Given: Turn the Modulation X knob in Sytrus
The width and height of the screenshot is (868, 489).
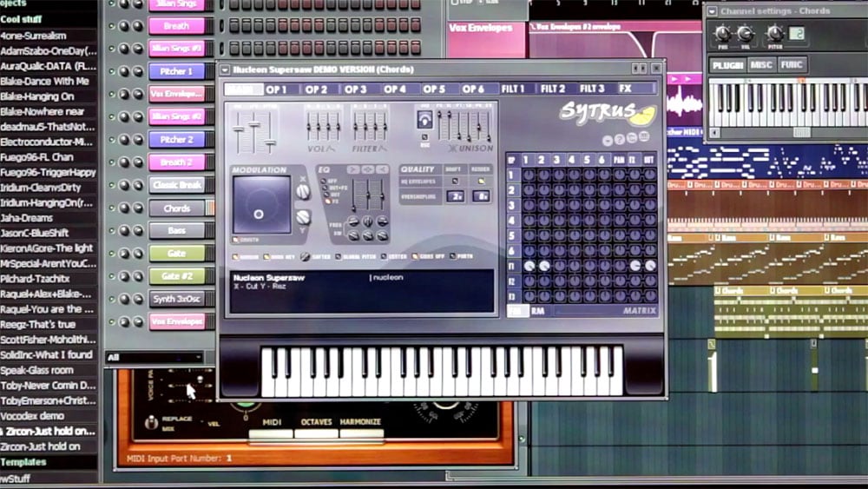Looking at the screenshot, I should coord(303,192).
